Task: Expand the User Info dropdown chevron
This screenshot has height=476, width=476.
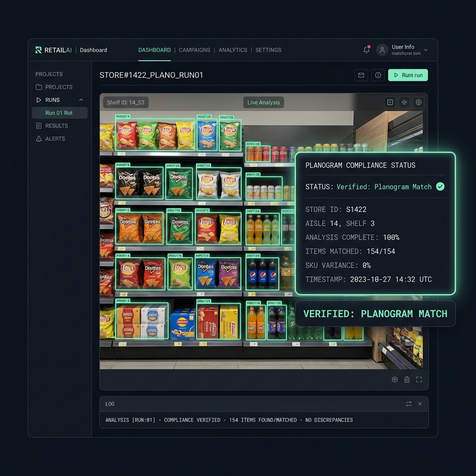Action: (426, 50)
